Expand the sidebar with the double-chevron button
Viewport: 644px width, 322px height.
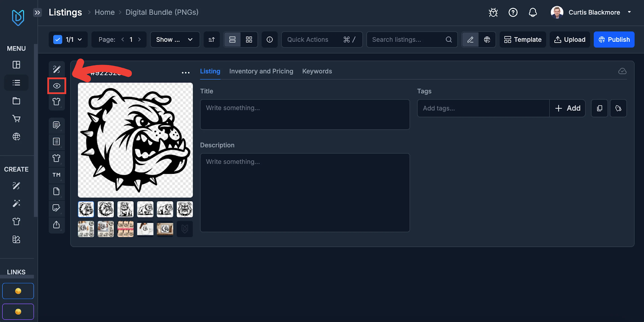coord(37,12)
